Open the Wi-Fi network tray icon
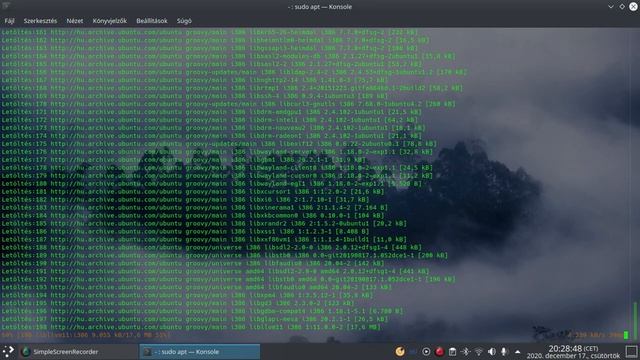 [478, 351]
